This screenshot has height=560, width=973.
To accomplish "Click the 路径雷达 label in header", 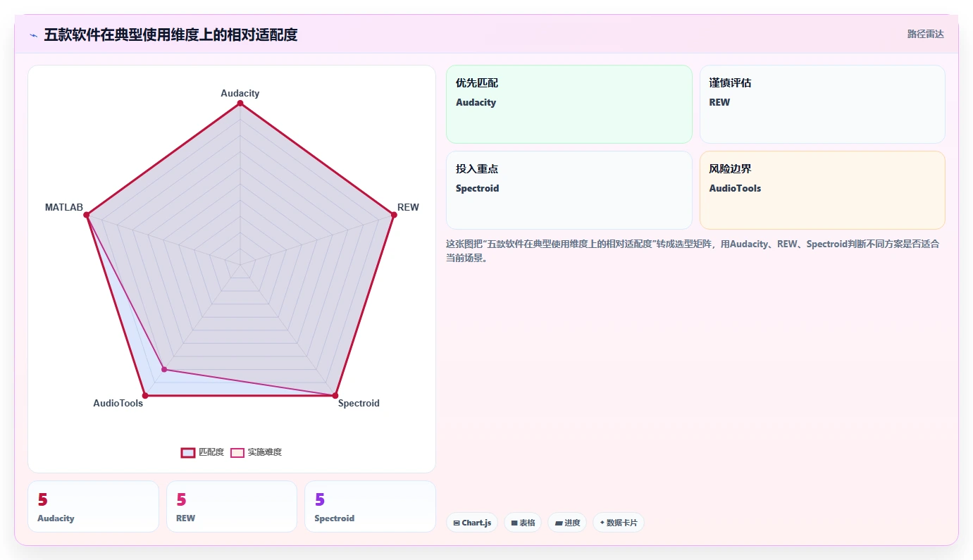I will tap(925, 34).
